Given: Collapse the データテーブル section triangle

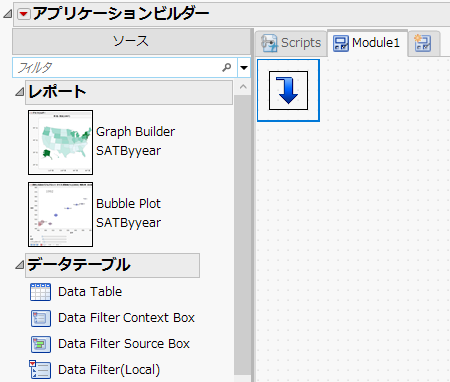Looking at the screenshot, I should (x=20, y=265).
